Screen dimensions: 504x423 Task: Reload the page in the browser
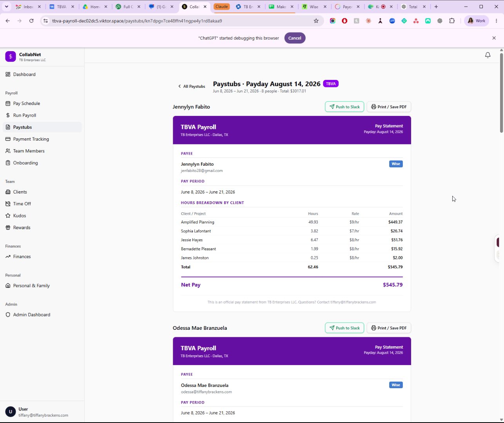pyautogui.click(x=31, y=21)
